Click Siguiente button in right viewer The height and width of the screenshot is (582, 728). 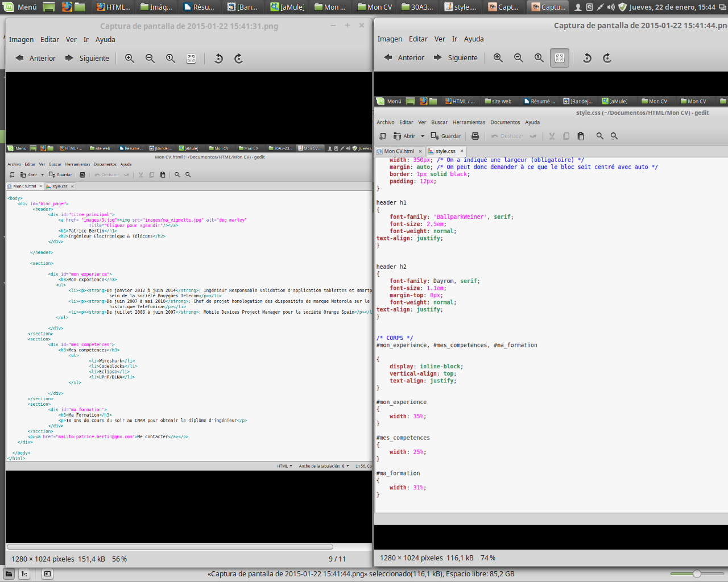pyautogui.click(x=456, y=58)
